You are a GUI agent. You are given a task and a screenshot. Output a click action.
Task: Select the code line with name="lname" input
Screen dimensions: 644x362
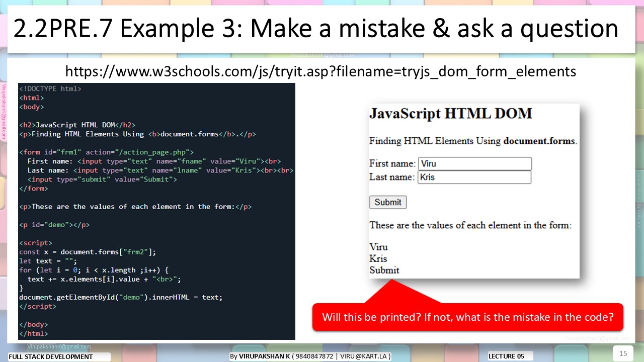pos(160,170)
